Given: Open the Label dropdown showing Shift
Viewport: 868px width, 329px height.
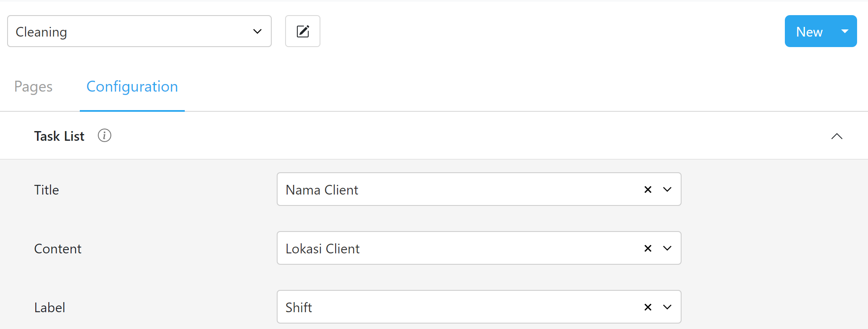Looking at the screenshot, I should [x=666, y=307].
